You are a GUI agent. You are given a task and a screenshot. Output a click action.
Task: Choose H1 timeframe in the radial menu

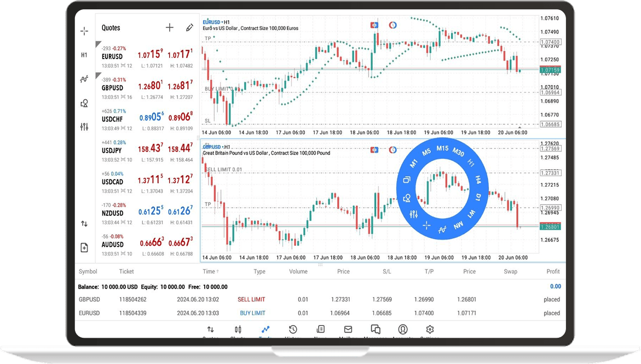click(x=471, y=163)
